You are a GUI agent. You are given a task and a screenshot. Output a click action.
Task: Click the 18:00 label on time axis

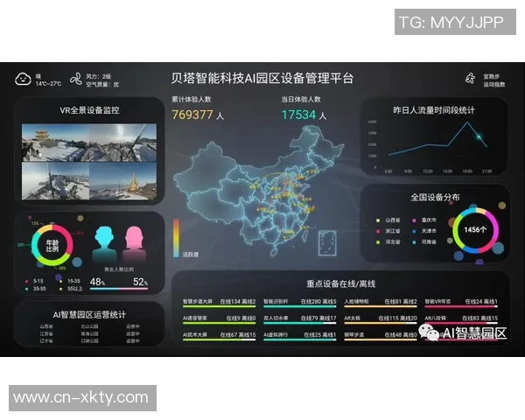pyautogui.click(x=467, y=171)
